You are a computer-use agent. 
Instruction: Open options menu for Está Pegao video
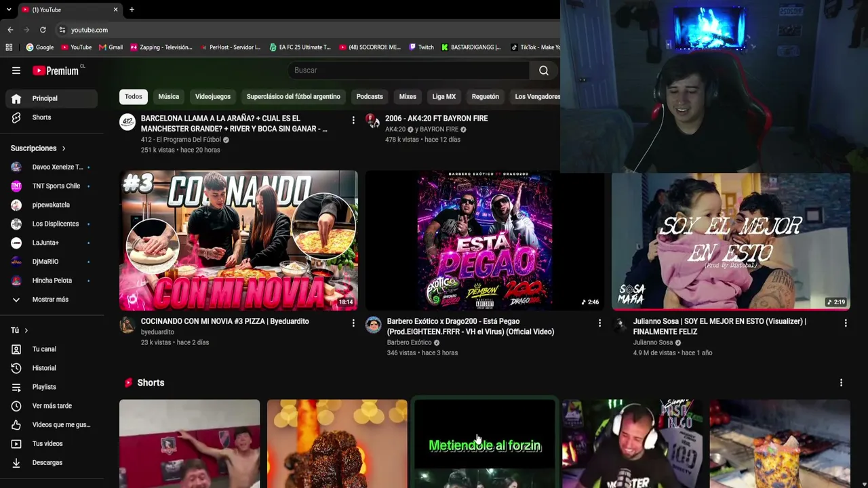click(599, 323)
